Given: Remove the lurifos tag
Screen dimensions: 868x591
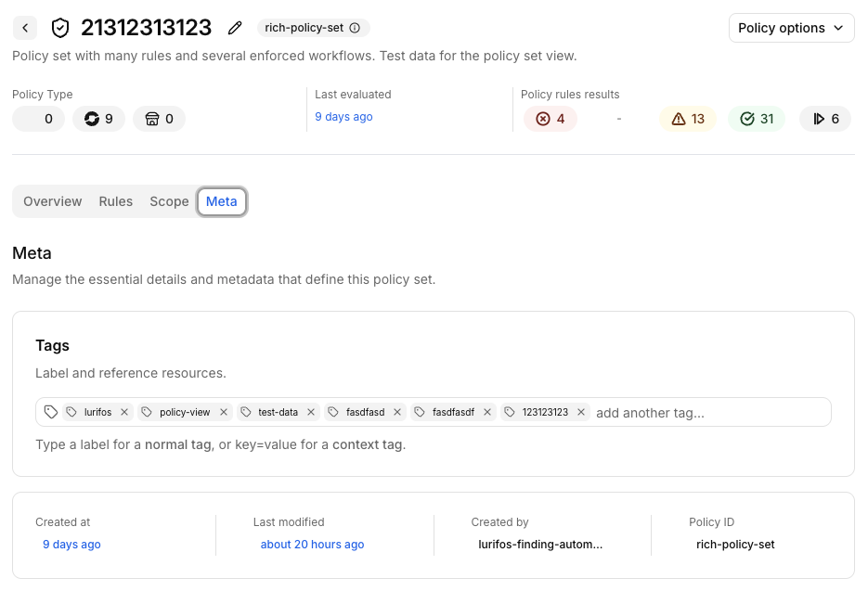Looking at the screenshot, I should click(x=124, y=412).
